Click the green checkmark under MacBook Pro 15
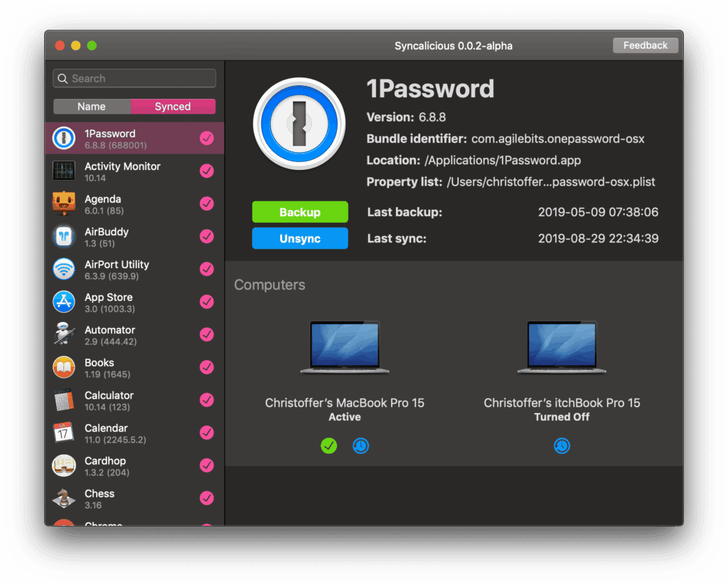 (328, 446)
